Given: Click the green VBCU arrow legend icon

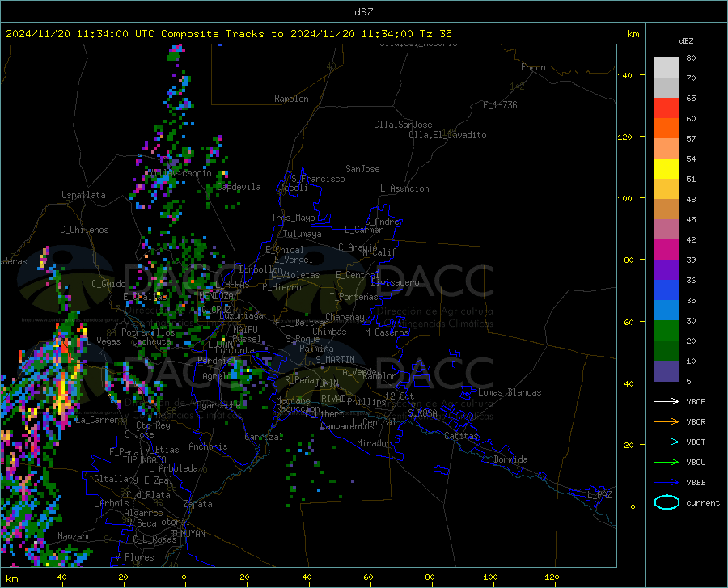Looking at the screenshot, I should (x=667, y=462).
